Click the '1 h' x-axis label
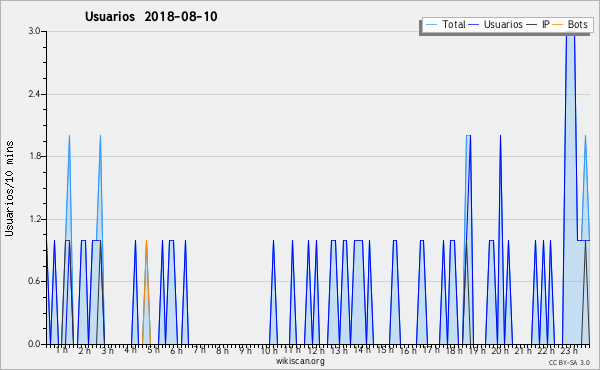 (x=62, y=350)
